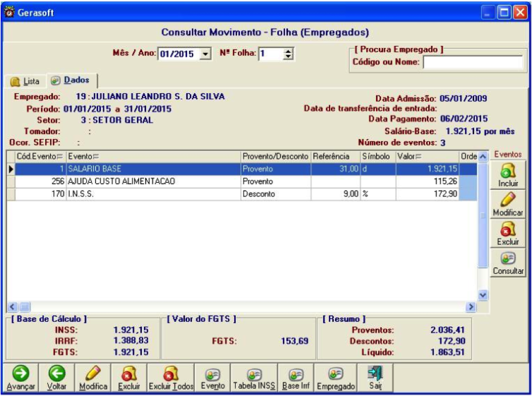This screenshot has height=397, width=532.
Task: Close the Gerasoft window
Action: pos(520,13)
